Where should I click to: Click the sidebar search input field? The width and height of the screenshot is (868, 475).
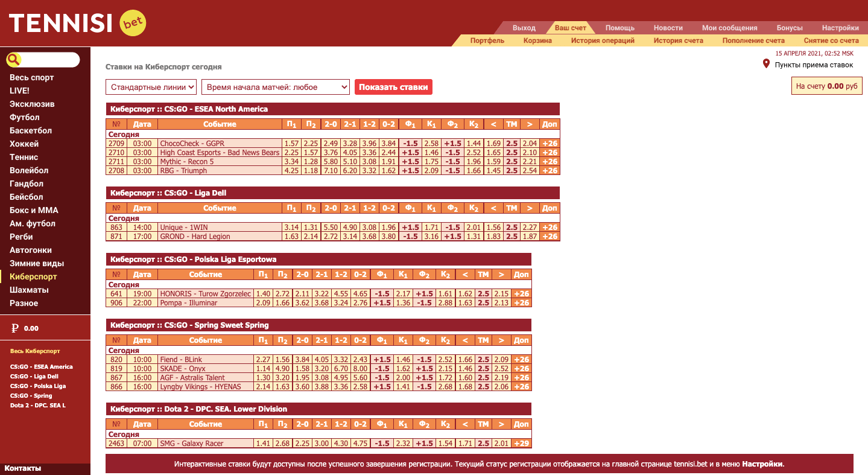point(49,60)
